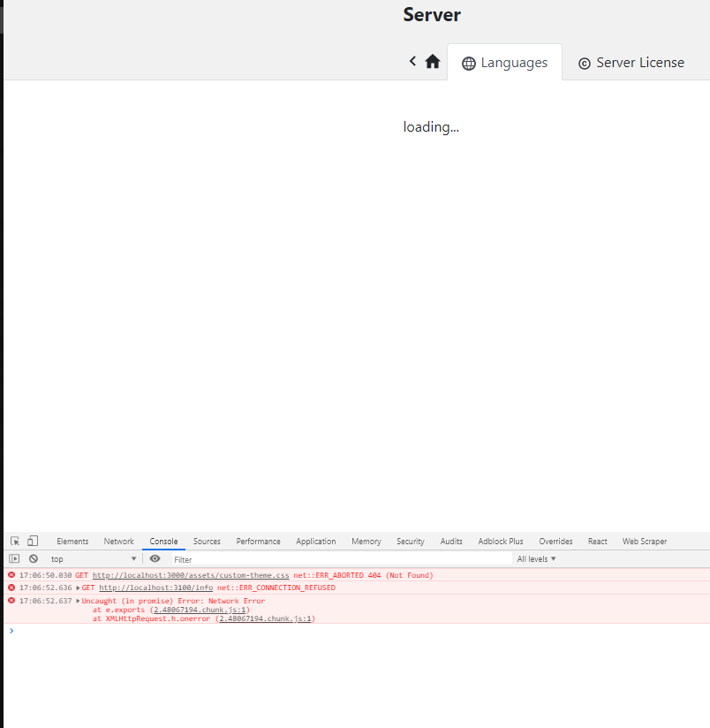The height and width of the screenshot is (728, 710).
Task: Select the inspect element tool
Action: point(13,541)
